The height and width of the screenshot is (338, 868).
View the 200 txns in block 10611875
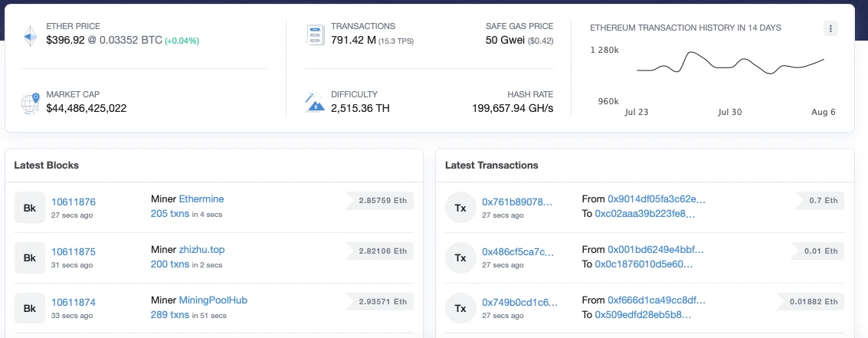pos(171,265)
